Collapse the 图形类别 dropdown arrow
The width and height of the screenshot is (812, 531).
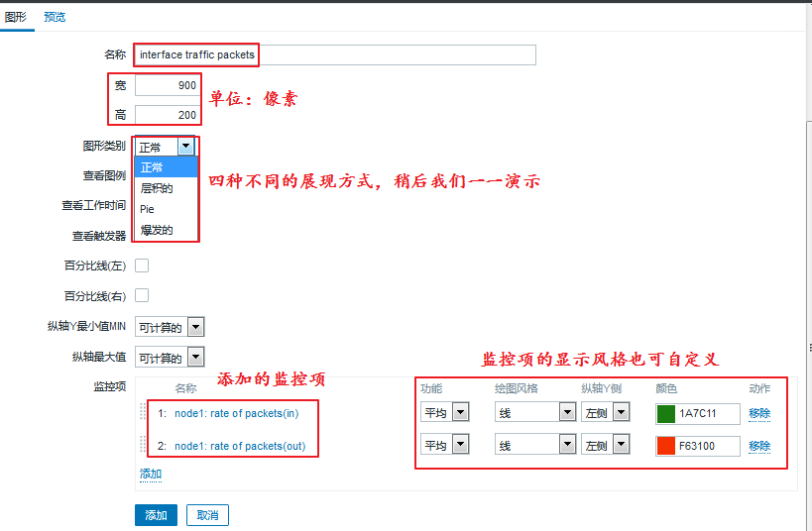pyautogui.click(x=186, y=147)
